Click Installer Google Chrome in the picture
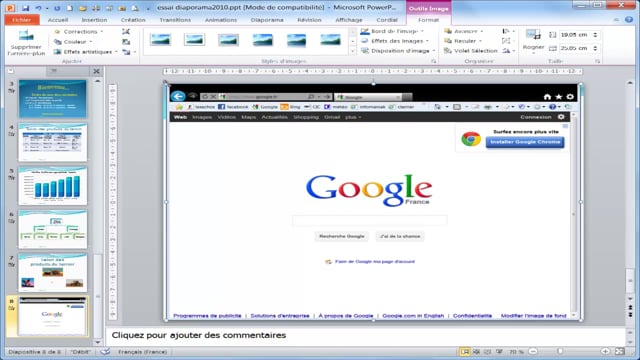The height and width of the screenshot is (360, 640). click(525, 142)
